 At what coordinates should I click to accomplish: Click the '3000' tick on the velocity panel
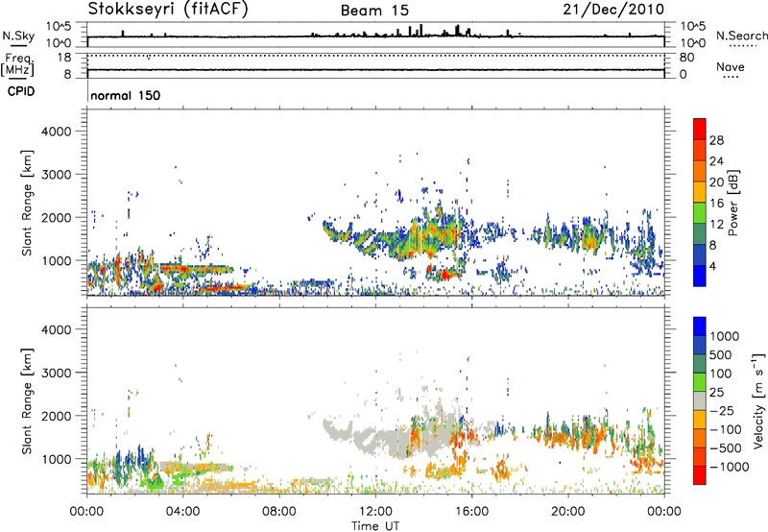[x=57, y=373]
